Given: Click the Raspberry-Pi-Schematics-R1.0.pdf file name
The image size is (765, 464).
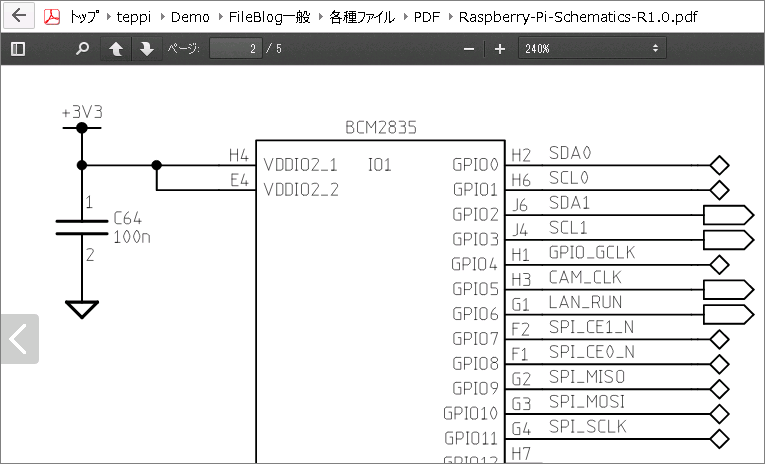Looking at the screenshot, I should click(578, 17).
